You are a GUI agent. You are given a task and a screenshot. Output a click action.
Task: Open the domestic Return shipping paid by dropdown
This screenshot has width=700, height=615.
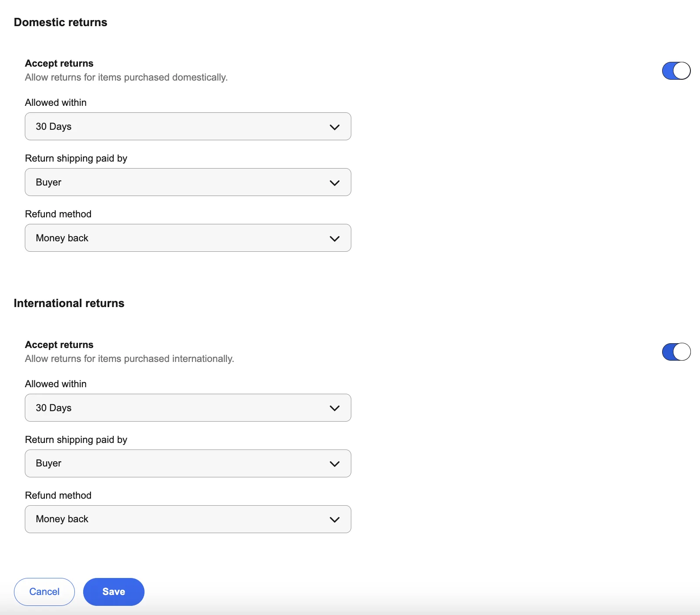click(x=188, y=182)
